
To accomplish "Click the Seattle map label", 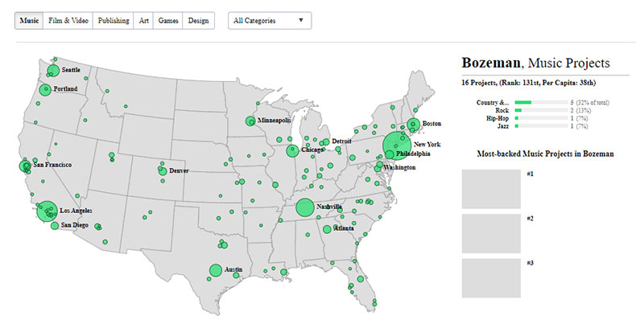I will (71, 70).
